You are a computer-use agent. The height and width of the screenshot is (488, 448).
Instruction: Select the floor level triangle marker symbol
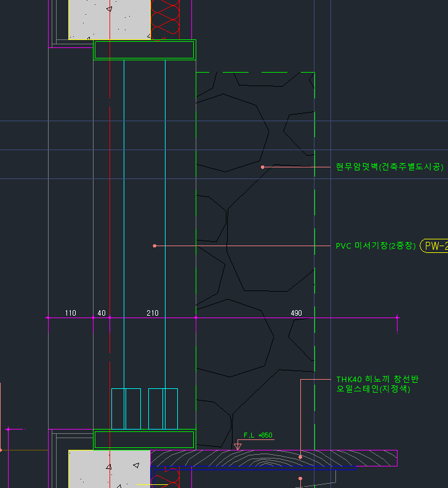[238, 446]
